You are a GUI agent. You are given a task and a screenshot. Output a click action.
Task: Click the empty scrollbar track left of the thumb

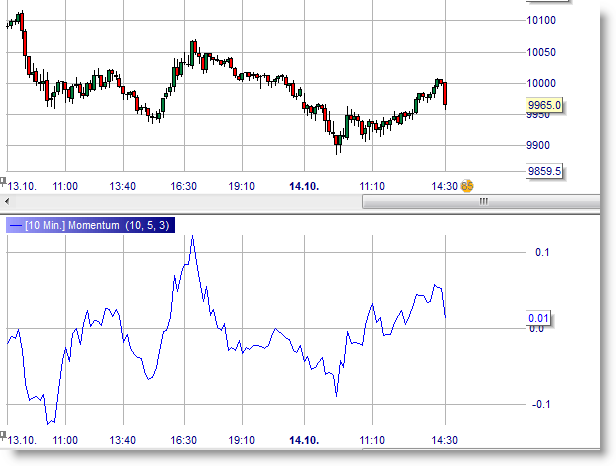[180, 201]
